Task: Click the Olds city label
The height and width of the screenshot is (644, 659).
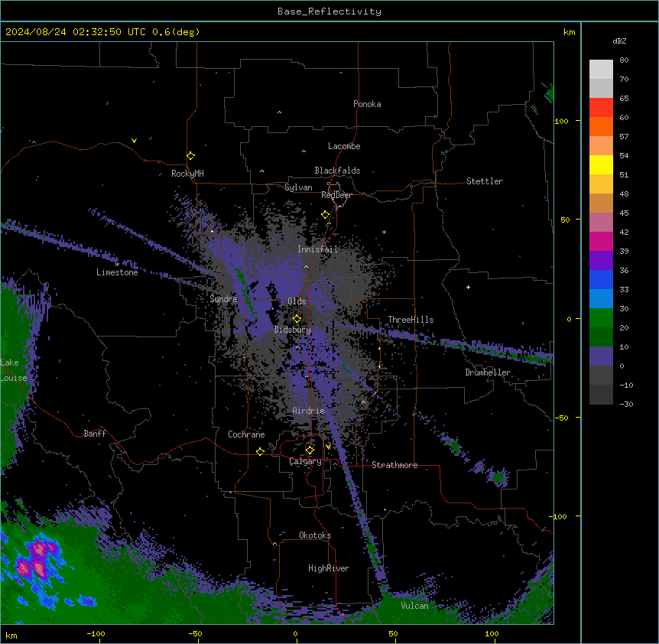Action: [297, 301]
